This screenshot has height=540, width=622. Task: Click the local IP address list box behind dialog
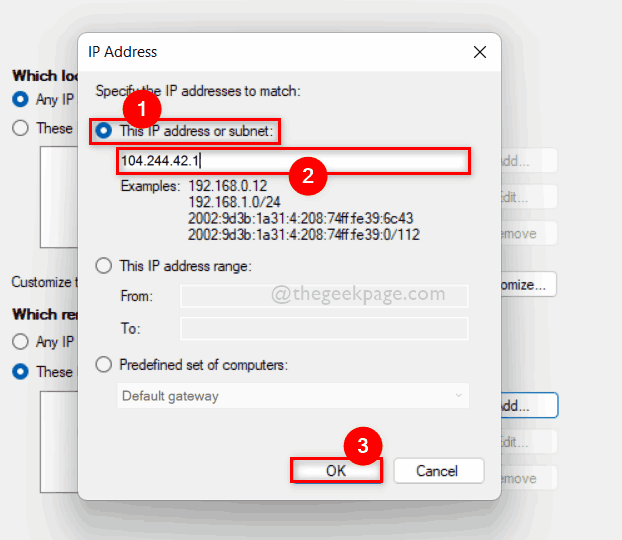coord(59,197)
